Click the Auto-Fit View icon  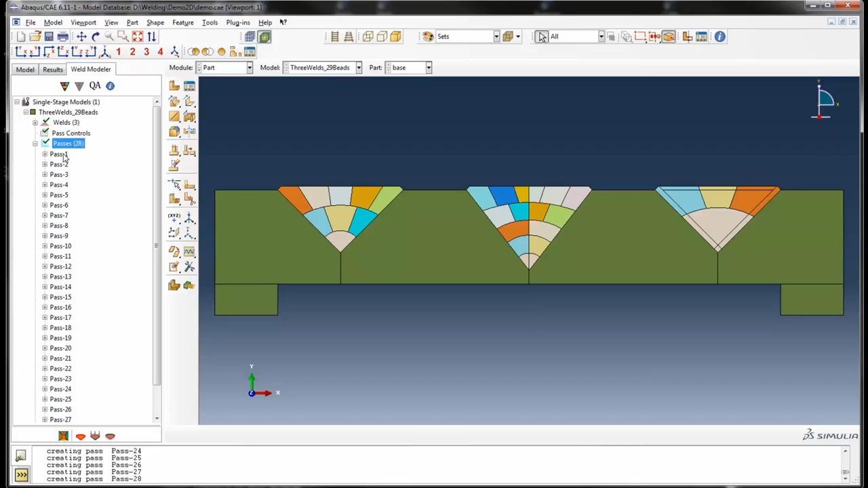point(138,37)
